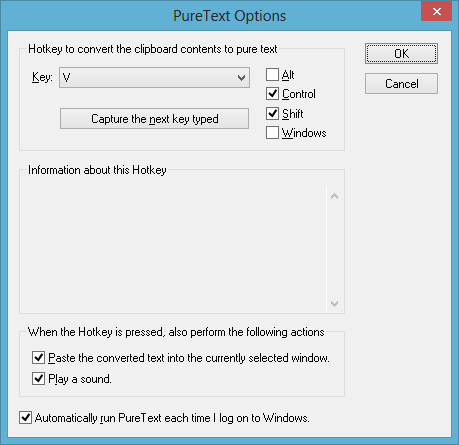Discard changes with the Cancel button
This screenshot has height=445, width=459.
pyautogui.click(x=401, y=84)
